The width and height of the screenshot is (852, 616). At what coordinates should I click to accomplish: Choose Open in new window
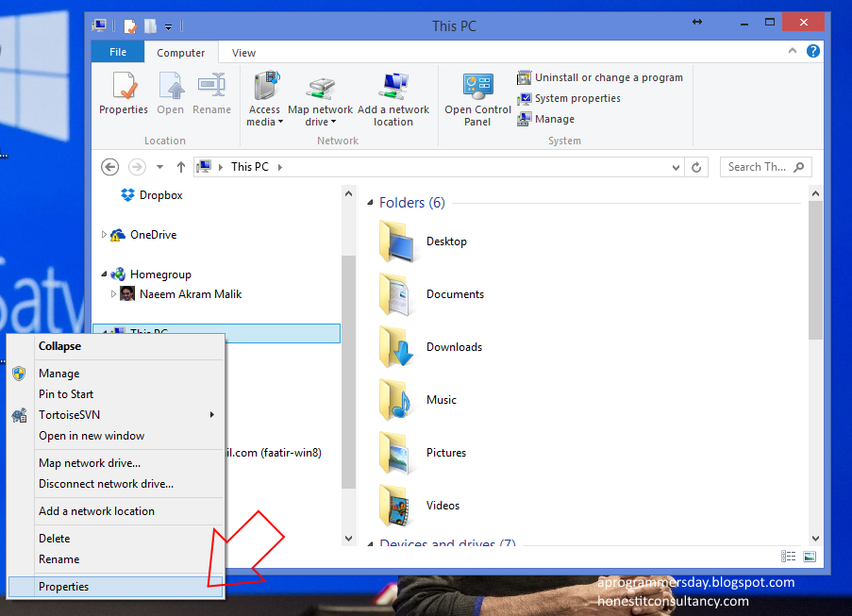(116, 436)
